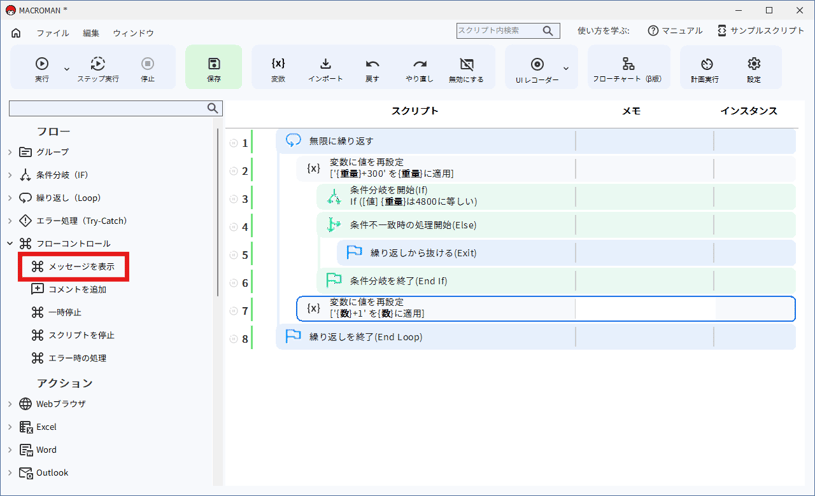This screenshot has width=815, height=496.
Task: Start the UIレコーダー recorder
Action: 537,69
